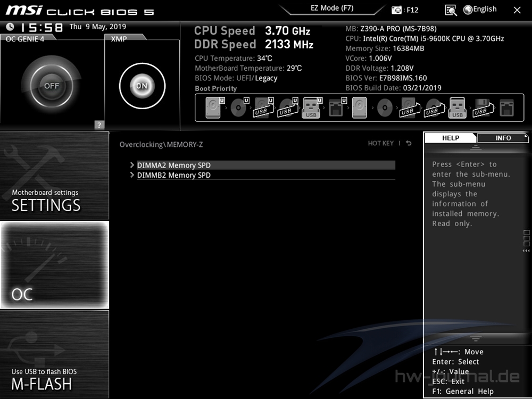532x399 pixels.
Task: Open the OC Genie question mark help
Action: click(99, 125)
